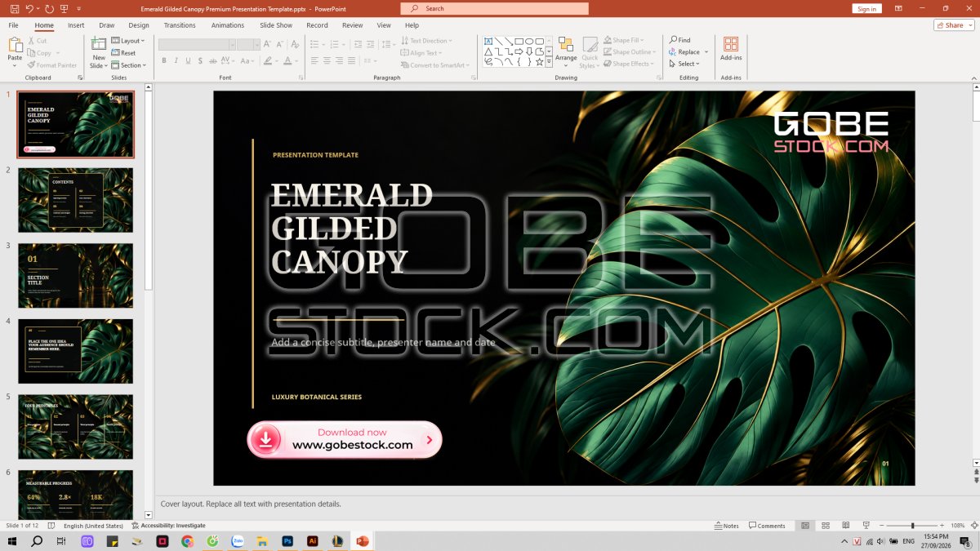
Task: Open the Select dropdown
Action: coord(684,64)
